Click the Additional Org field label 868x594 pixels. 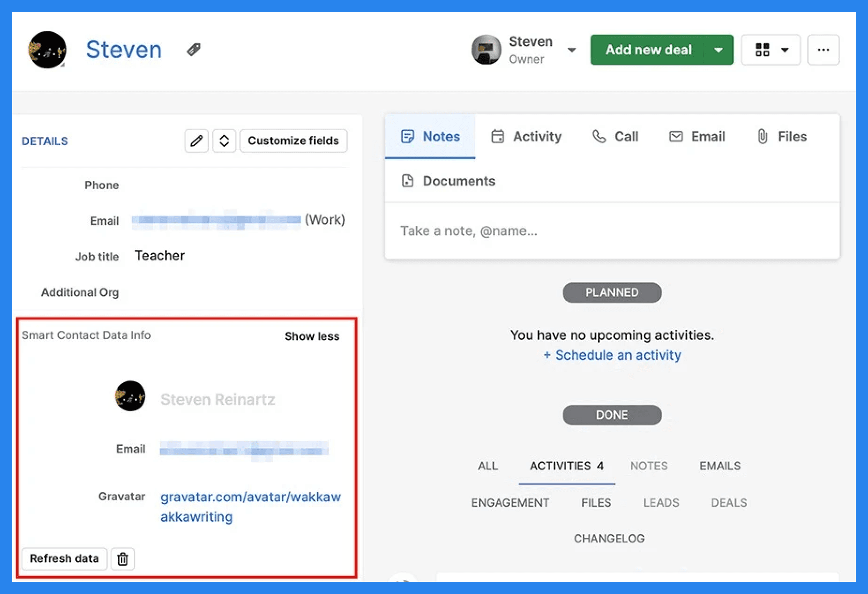(80, 292)
